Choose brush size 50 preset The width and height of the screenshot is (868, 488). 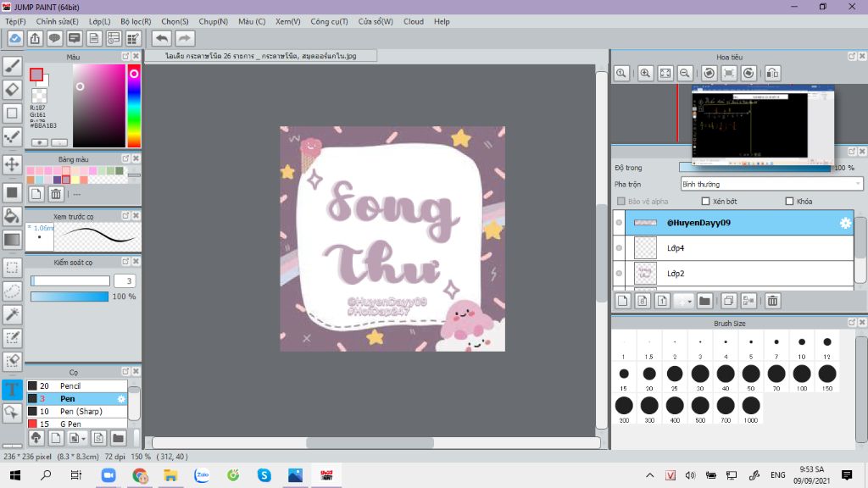pyautogui.click(x=751, y=374)
